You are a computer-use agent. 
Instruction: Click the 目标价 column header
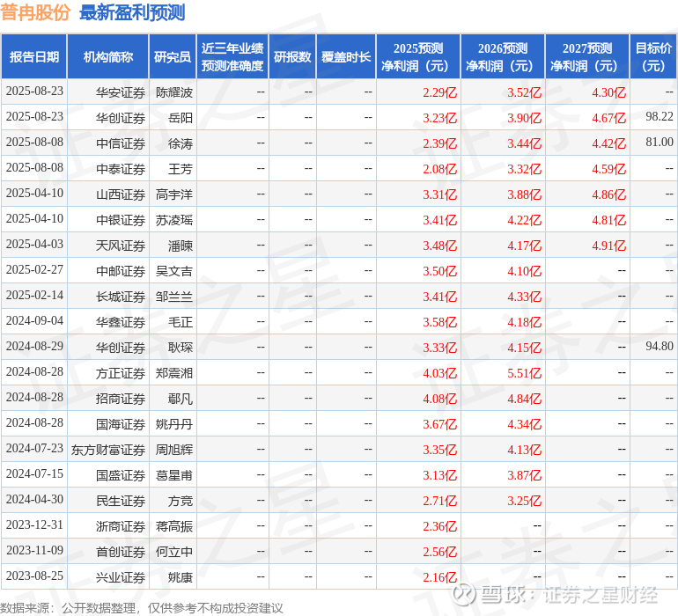(x=653, y=56)
